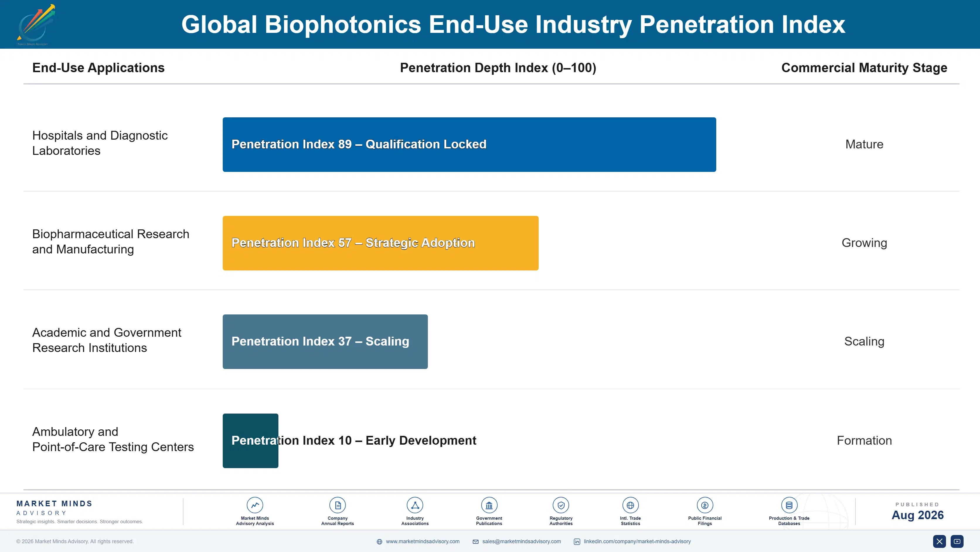
Task: Click the Growing maturity stage text
Action: [864, 243]
